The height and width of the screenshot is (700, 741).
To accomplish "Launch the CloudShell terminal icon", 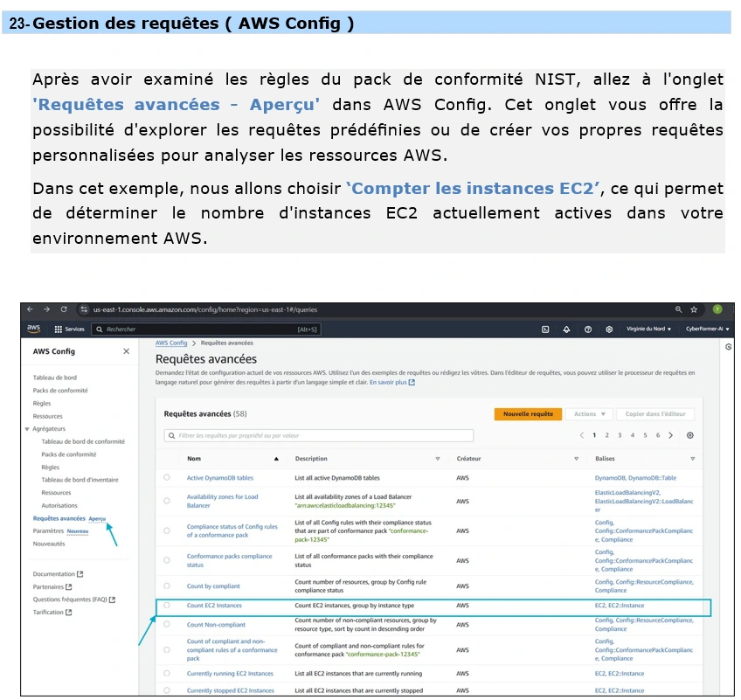I will 545,329.
